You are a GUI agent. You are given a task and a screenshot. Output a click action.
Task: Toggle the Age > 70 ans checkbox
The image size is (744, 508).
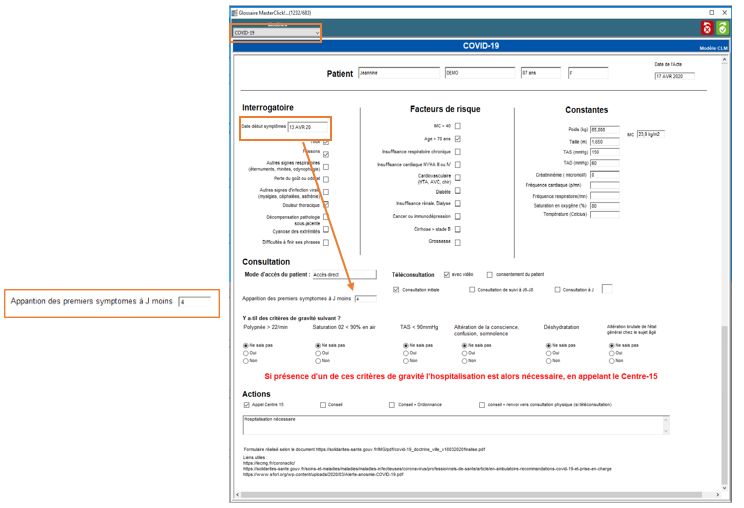click(x=458, y=139)
